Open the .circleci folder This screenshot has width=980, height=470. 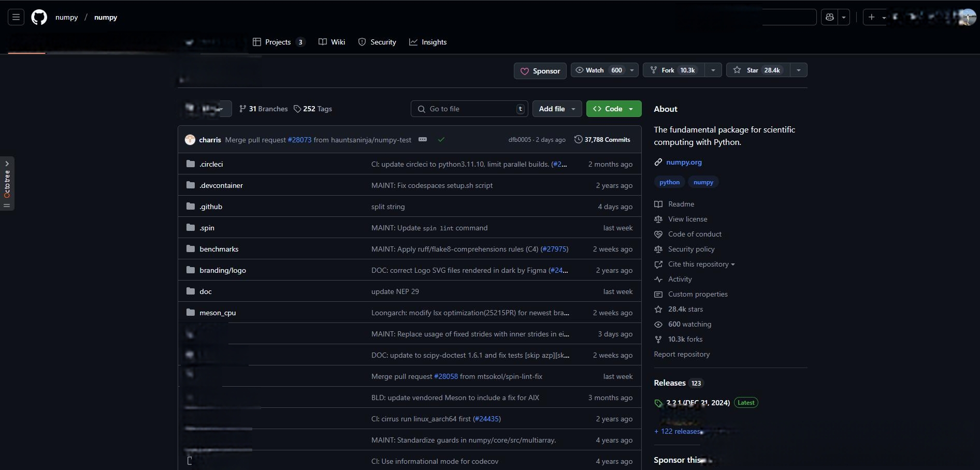tap(211, 164)
